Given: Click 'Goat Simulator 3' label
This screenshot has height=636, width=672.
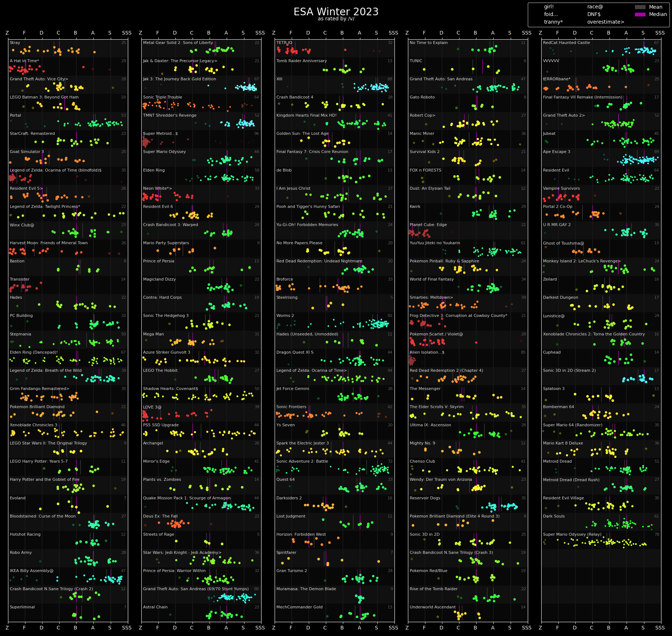Looking at the screenshot, I should [27, 152].
